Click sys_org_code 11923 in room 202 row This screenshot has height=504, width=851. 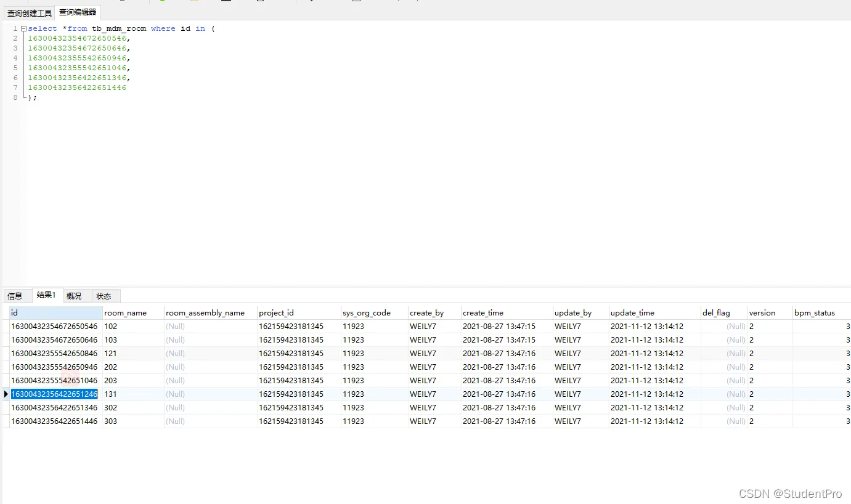click(x=375, y=367)
